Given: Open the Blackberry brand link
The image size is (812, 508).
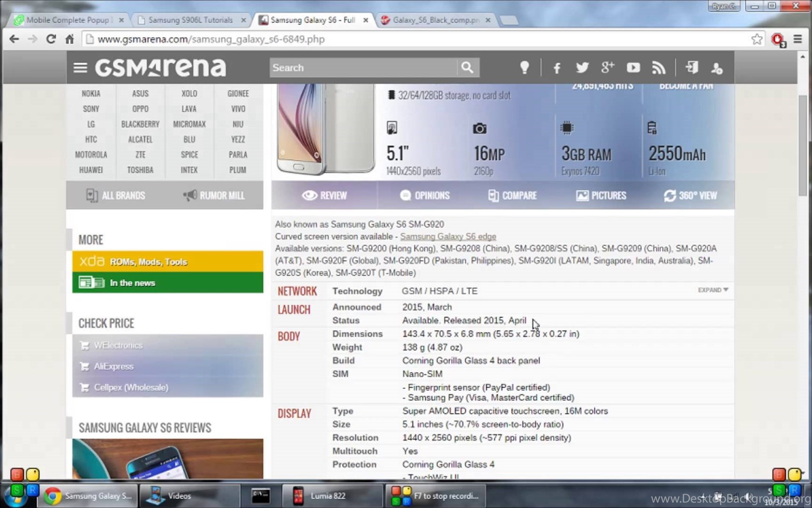Looking at the screenshot, I should pyautogui.click(x=140, y=124).
